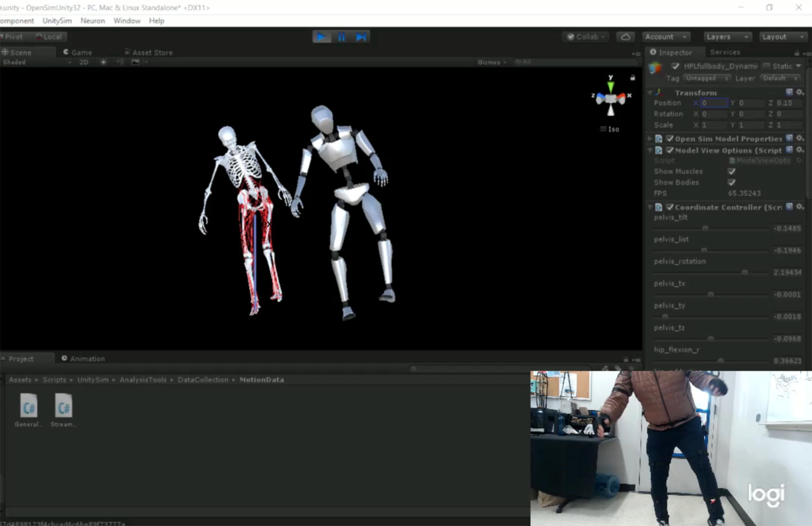This screenshot has height=526, width=812.
Task: Toggle the Static checkbox
Action: coord(766,66)
